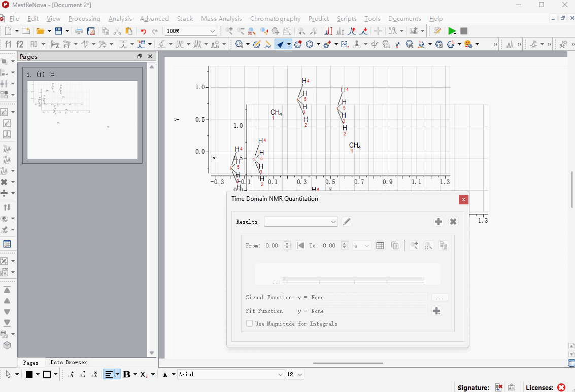Enable Use Magnitude for Integrals checkbox
The height and width of the screenshot is (392, 575).
coord(249,324)
